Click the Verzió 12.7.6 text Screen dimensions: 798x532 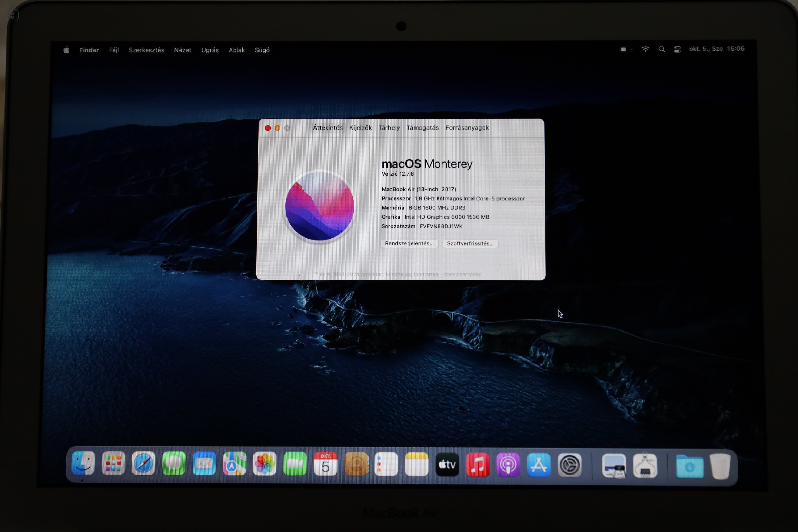398,174
